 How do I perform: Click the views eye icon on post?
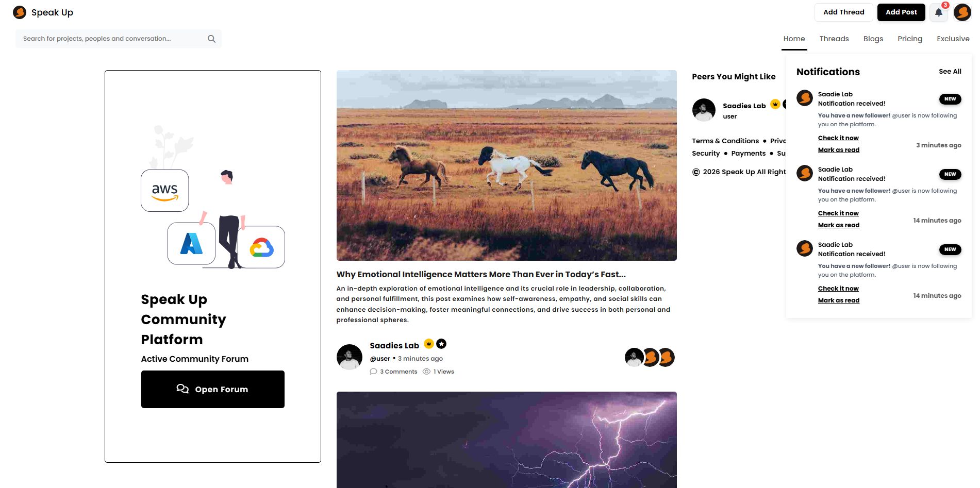pyautogui.click(x=426, y=372)
